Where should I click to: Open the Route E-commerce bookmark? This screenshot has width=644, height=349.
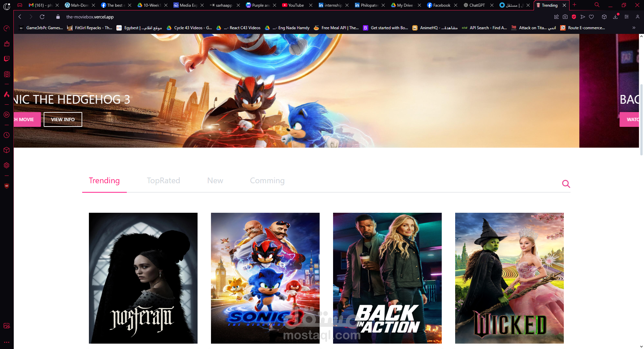(583, 28)
